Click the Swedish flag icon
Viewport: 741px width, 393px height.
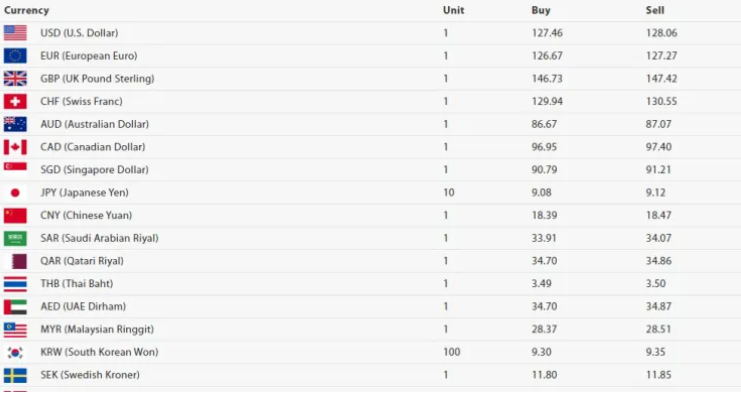pos(15,375)
